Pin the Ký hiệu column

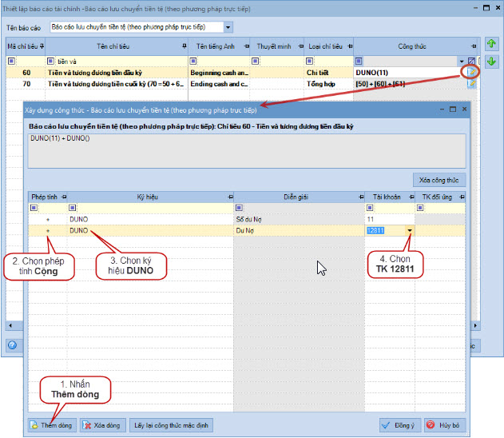click(x=230, y=197)
